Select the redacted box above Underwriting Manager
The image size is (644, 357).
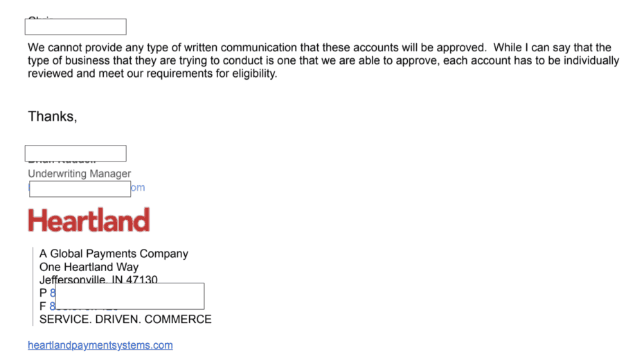(x=75, y=153)
